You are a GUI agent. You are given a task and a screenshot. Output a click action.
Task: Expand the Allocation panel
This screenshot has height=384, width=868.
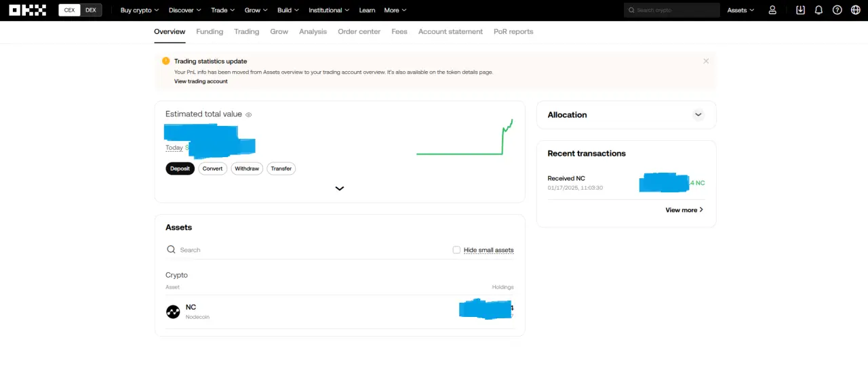point(698,114)
